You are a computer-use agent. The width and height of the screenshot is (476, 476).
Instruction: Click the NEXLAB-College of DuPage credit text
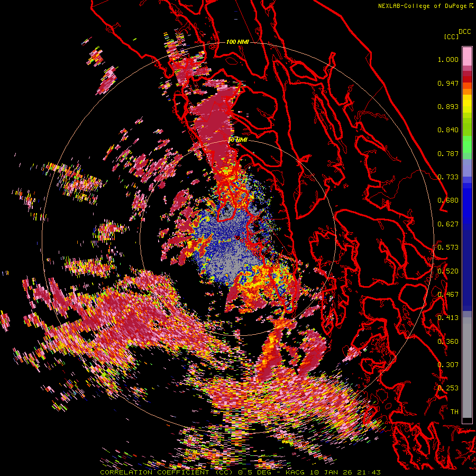(425, 6)
